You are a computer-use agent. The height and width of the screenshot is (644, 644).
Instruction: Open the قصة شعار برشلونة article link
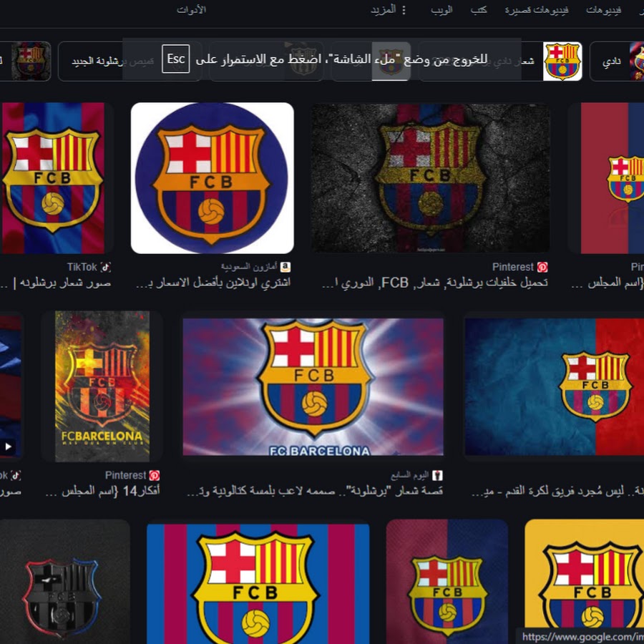point(315,491)
